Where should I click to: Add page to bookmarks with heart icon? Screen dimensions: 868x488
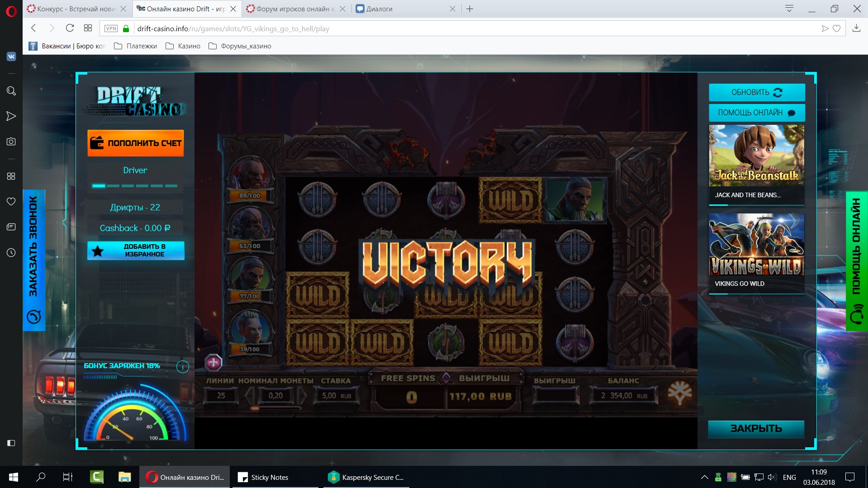837,28
